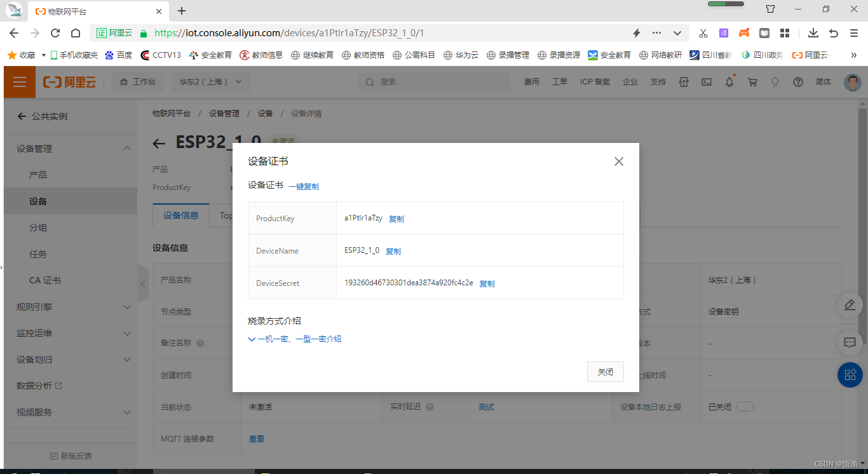Click the user avatar in header

point(852,82)
